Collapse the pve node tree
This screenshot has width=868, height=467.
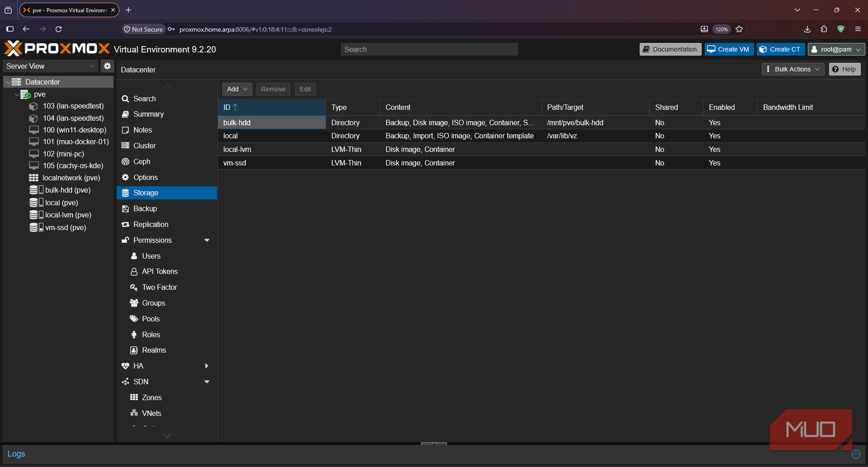click(17, 94)
